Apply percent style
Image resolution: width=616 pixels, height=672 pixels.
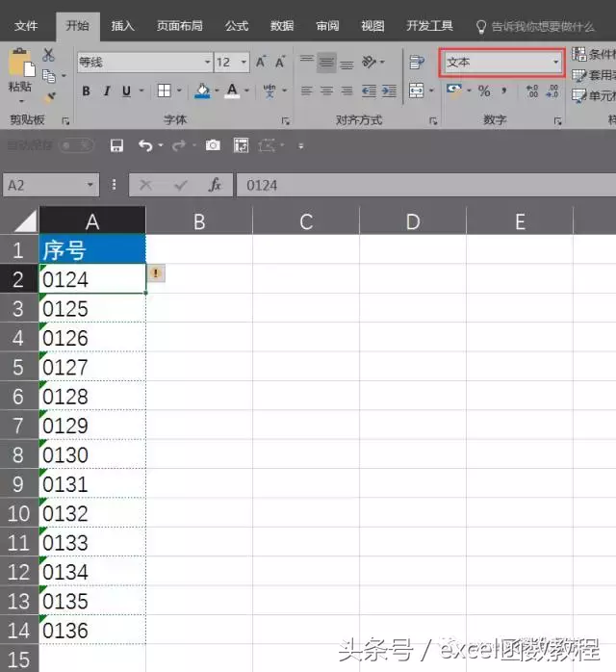[484, 90]
